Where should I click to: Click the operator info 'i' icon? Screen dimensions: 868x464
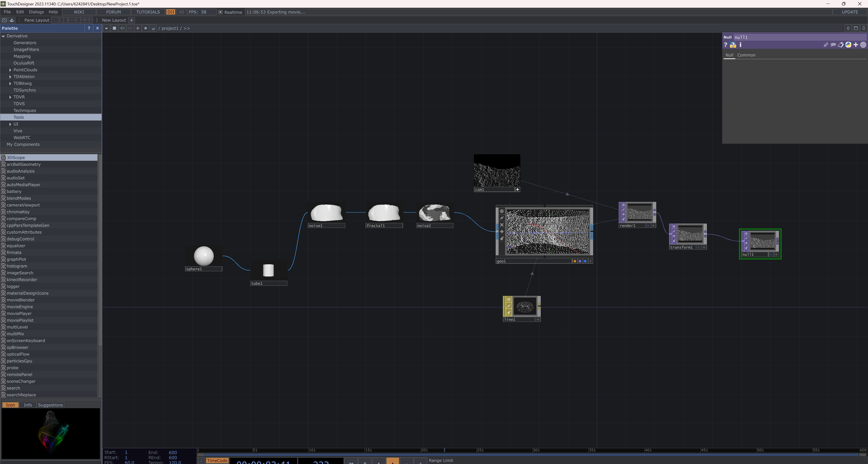click(x=740, y=45)
